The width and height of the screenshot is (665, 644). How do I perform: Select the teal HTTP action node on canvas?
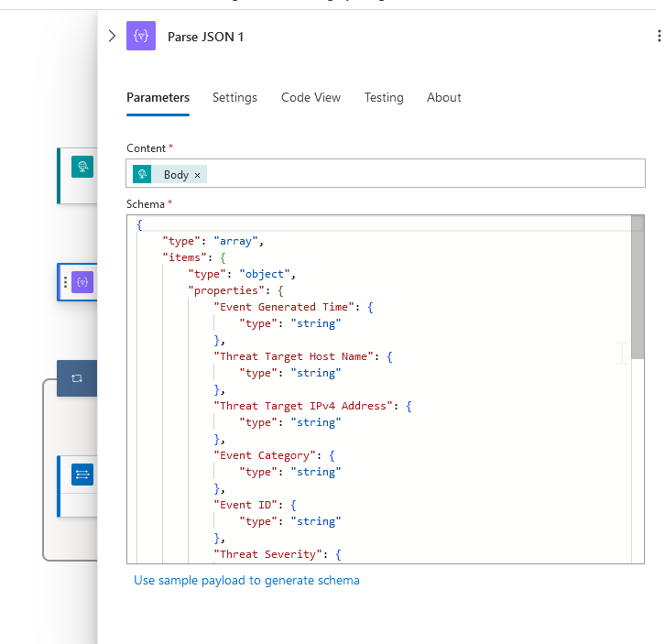(x=82, y=166)
